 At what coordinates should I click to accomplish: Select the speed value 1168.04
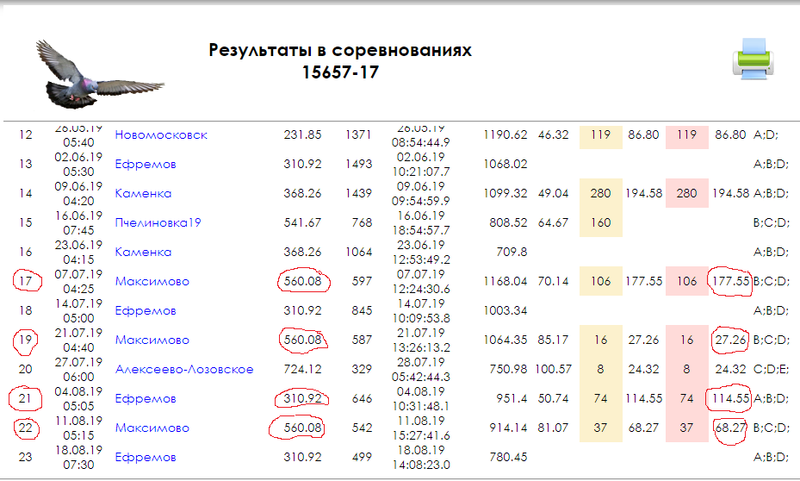(505, 281)
